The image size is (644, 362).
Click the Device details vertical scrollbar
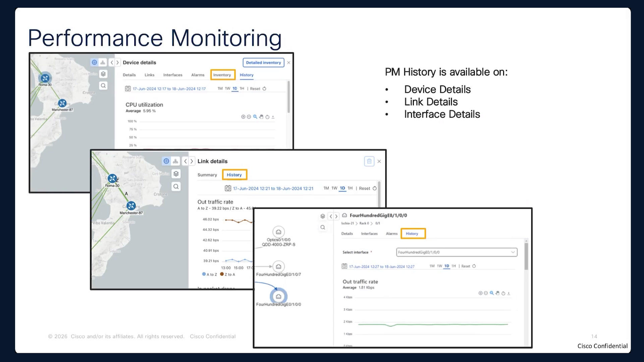288,97
